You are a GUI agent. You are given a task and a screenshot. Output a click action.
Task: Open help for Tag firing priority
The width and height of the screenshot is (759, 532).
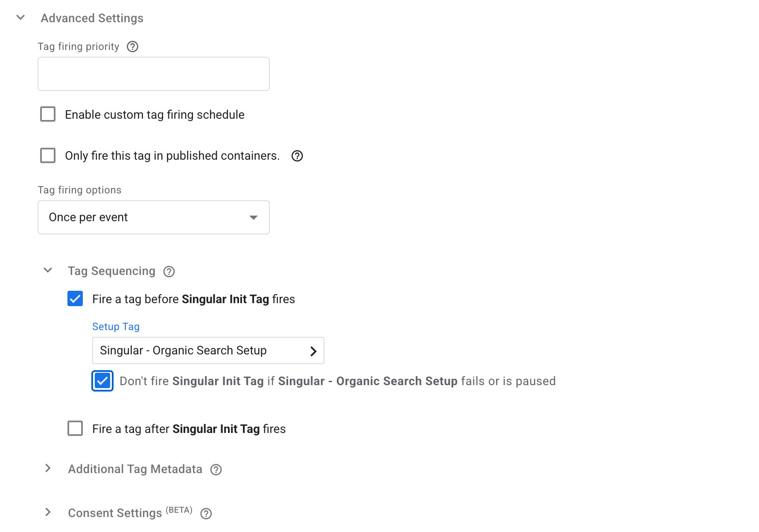coord(132,47)
